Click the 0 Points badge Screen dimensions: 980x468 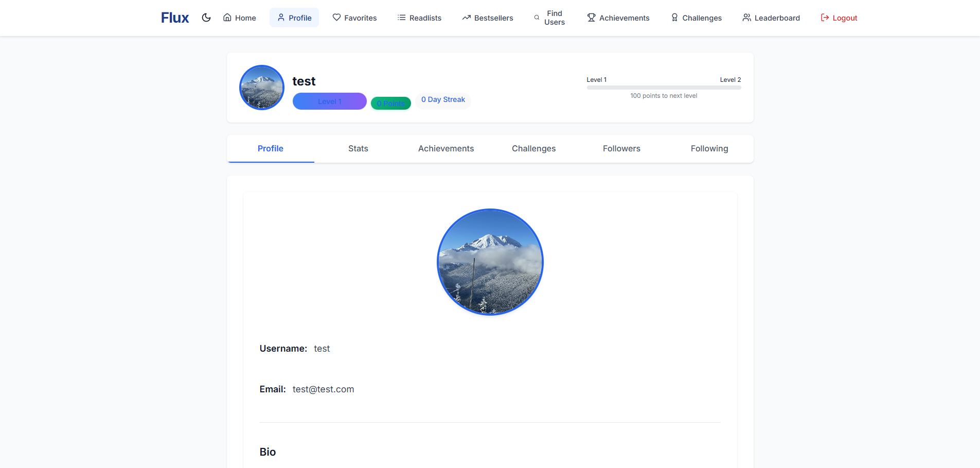[390, 103]
